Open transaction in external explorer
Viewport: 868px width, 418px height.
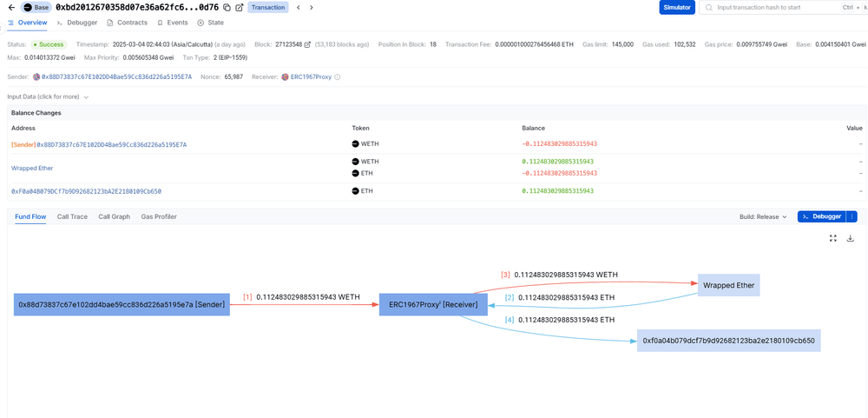click(240, 8)
